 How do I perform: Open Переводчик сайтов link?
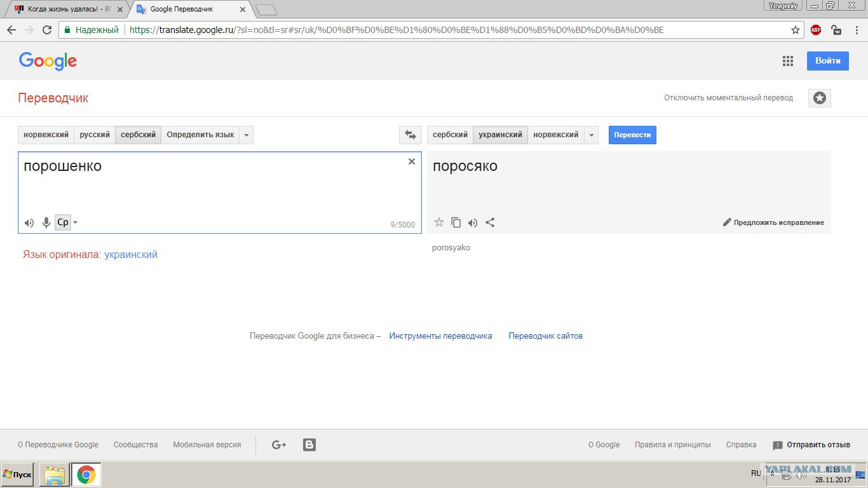coord(546,336)
